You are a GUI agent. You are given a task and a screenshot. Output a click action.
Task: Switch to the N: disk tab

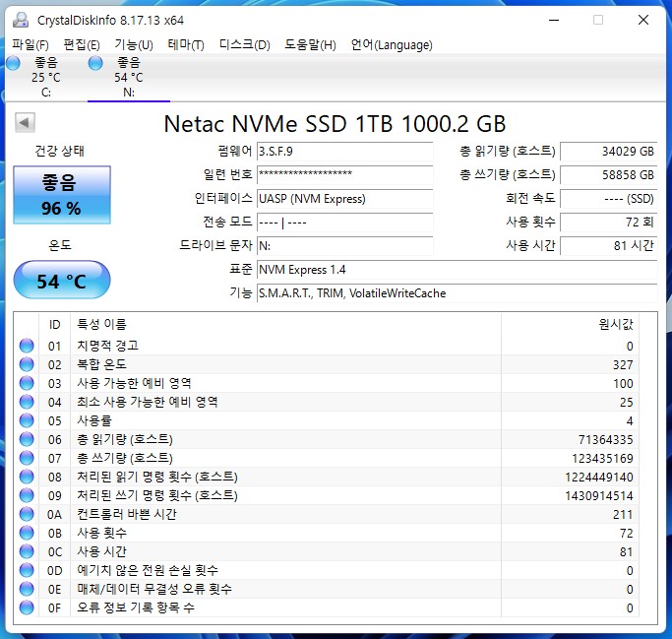(129, 77)
